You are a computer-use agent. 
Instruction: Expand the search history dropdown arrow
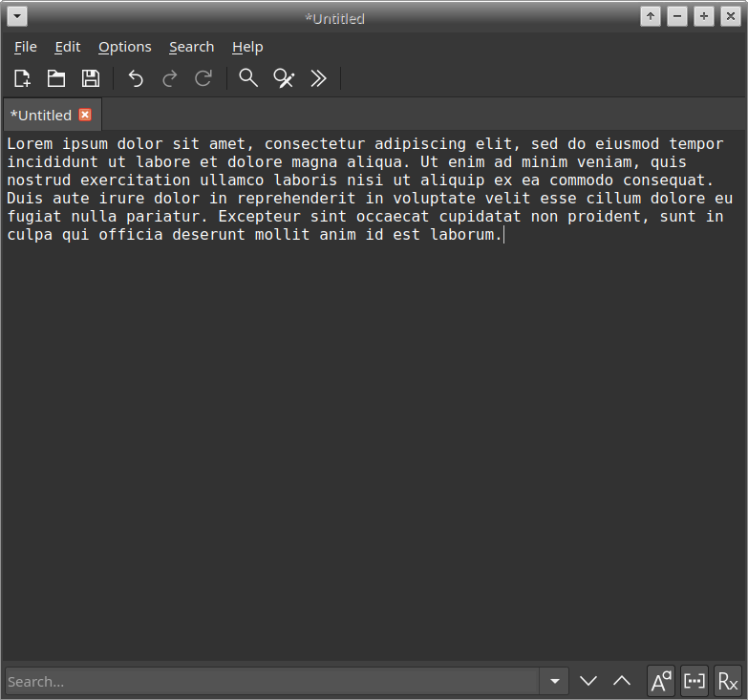tap(554, 682)
